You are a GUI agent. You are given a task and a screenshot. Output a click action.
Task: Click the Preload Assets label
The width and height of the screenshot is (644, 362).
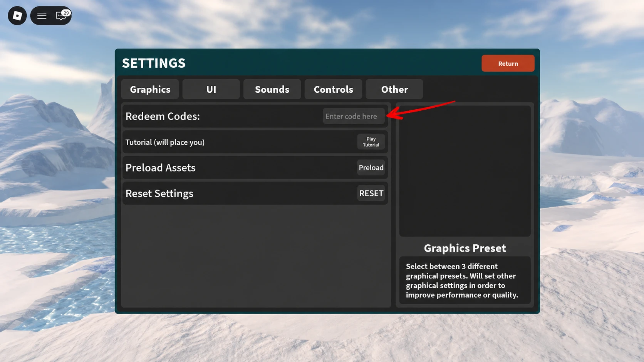160,168
